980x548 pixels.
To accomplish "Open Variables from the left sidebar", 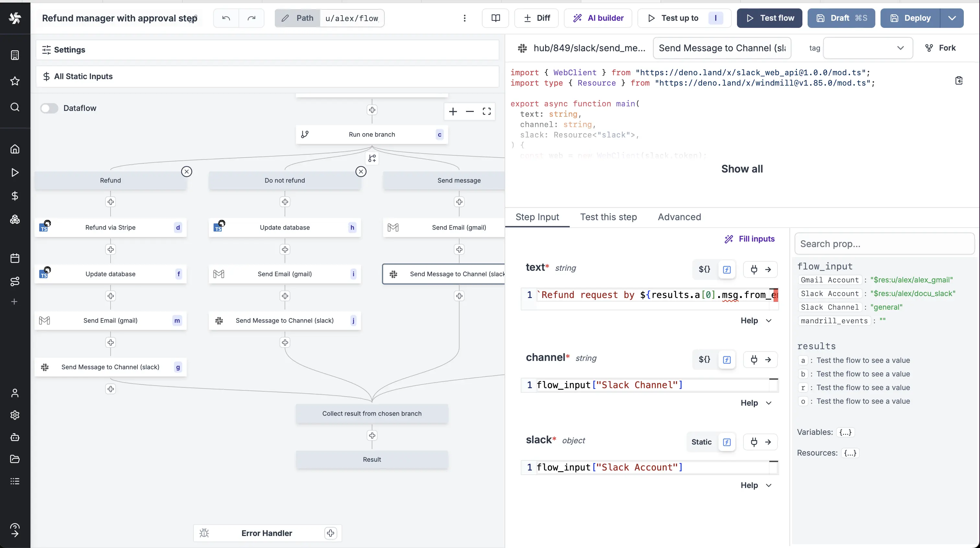I will (x=15, y=196).
